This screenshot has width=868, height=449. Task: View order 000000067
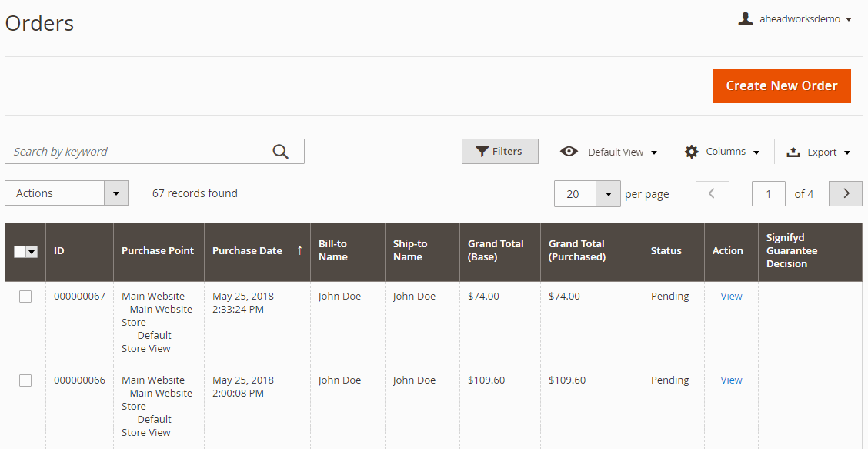[x=731, y=296]
